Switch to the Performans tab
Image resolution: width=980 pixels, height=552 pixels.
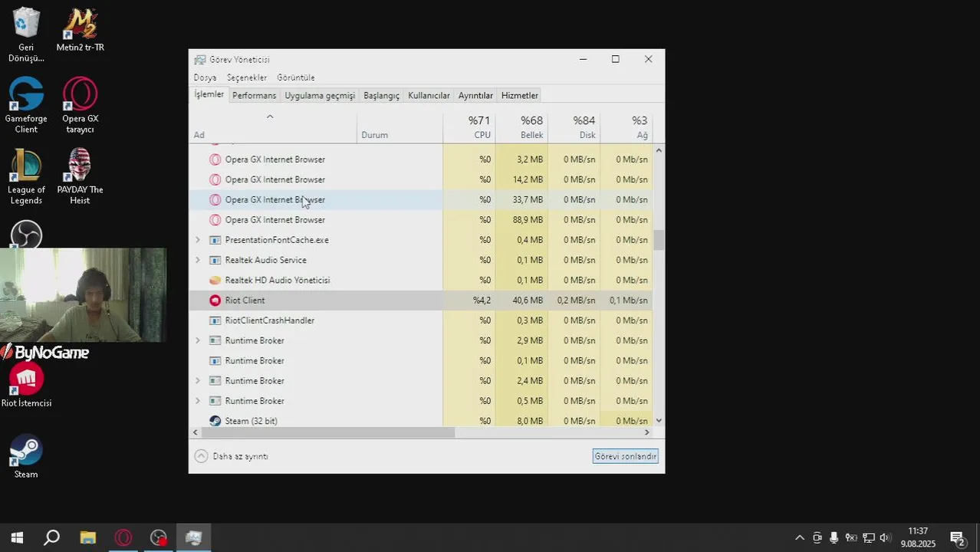click(x=254, y=96)
